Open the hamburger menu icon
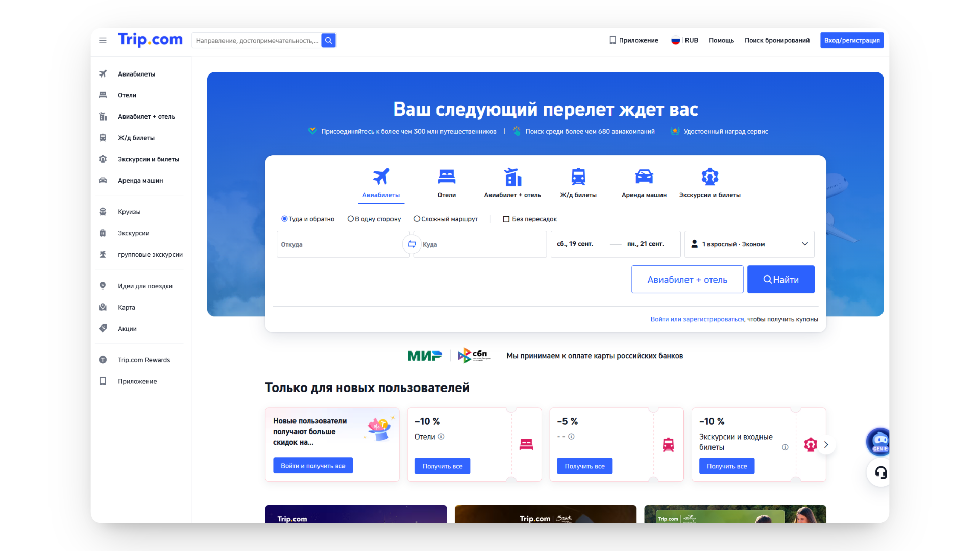 point(103,40)
